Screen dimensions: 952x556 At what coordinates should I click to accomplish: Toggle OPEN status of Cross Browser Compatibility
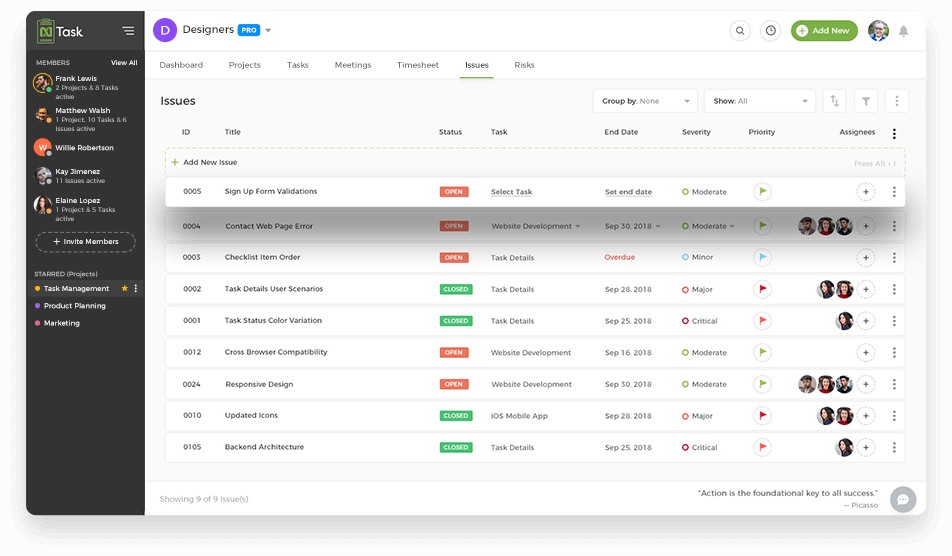(454, 352)
